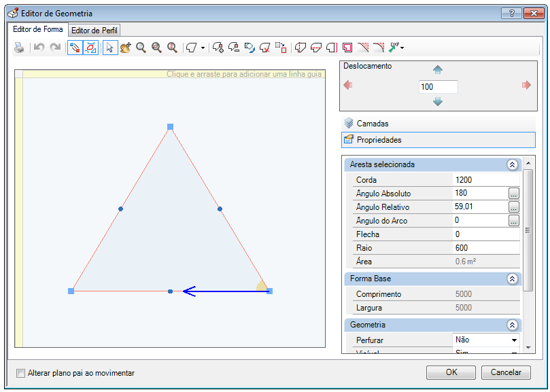This screenshot has width=550, height=392.
Task: Click the Deslocamento value input field
Action: [x=438, y=86]
